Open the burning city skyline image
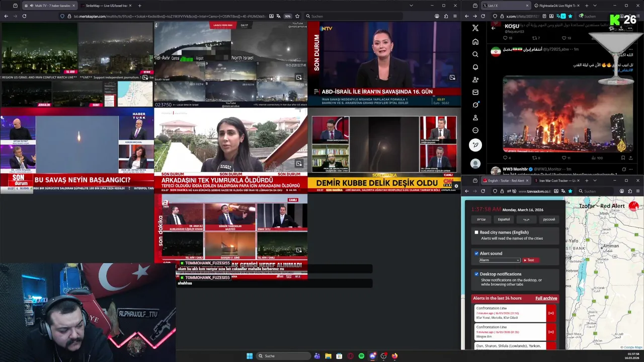The image size is (644, 362). [x=568, y=114]
